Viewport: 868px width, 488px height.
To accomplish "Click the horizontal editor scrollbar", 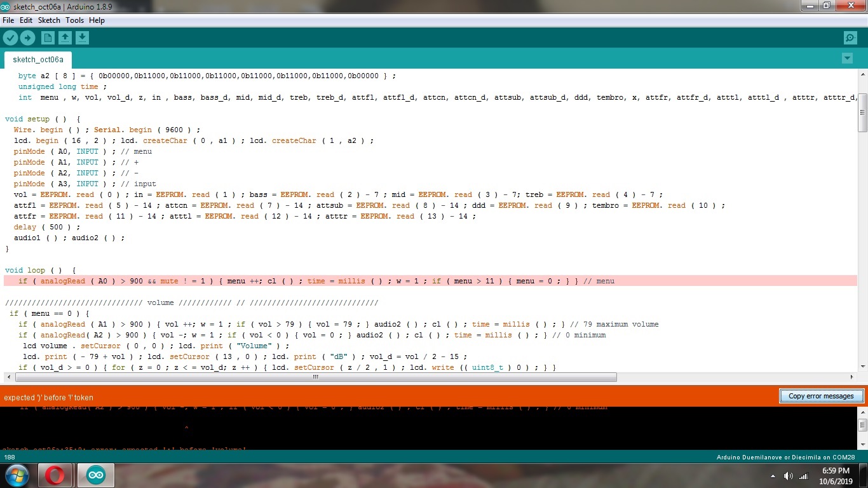I will point(314,377).
